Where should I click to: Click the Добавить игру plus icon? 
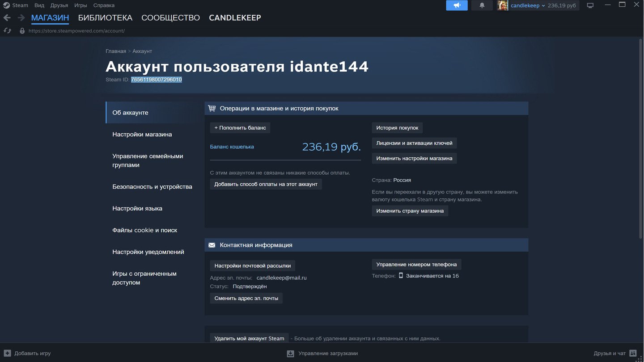point(7,353)
